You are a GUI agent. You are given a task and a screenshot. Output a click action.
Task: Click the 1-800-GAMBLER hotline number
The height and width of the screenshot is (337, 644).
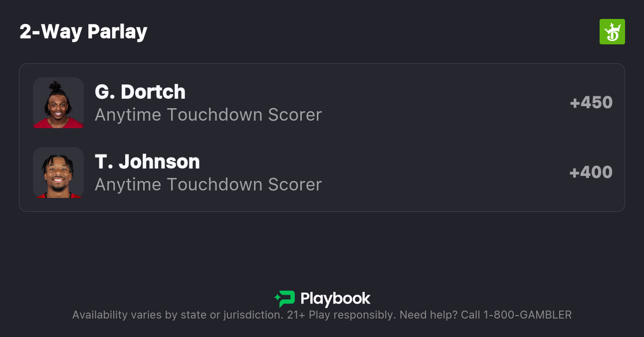[x=527, y=315]
